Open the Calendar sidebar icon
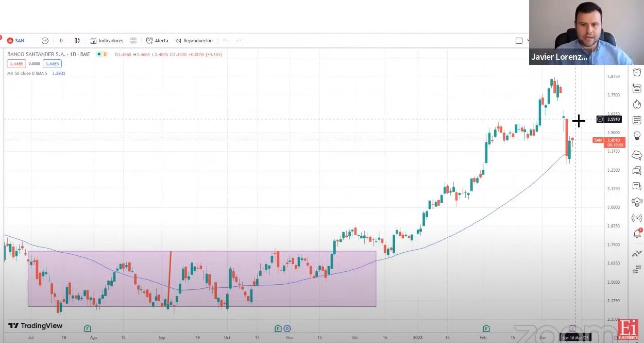This screenshot has height=343, width=644. [x=637, y=120]
